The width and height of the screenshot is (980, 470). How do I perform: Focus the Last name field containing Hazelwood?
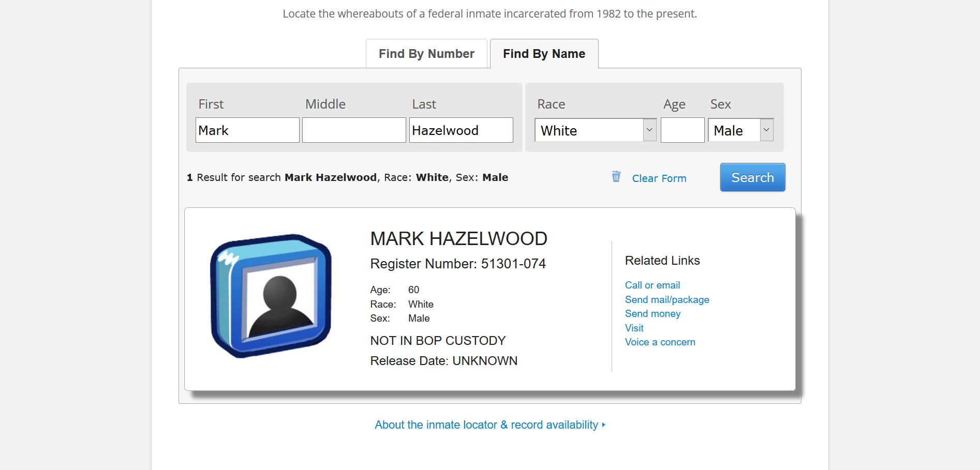(461, 130)
